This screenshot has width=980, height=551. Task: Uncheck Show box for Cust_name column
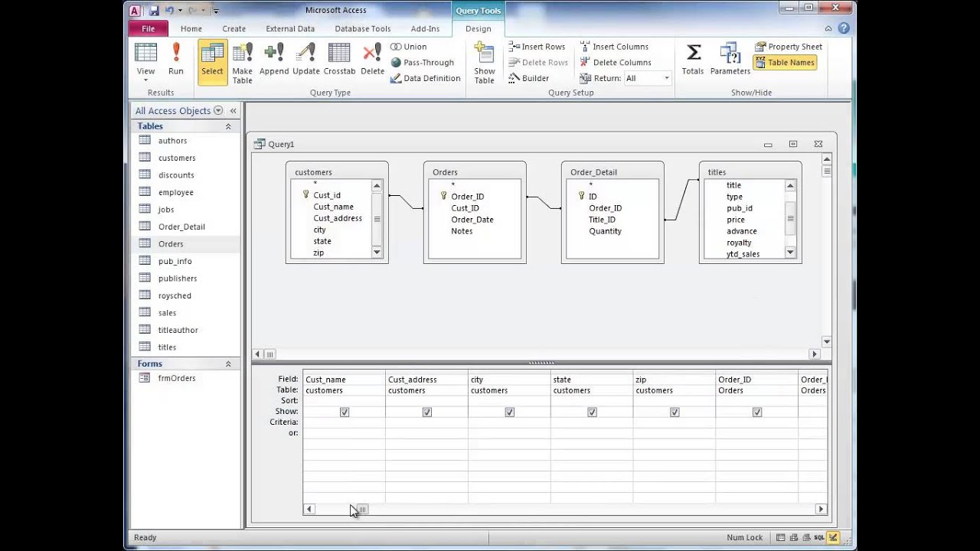[x=345, y=412]
